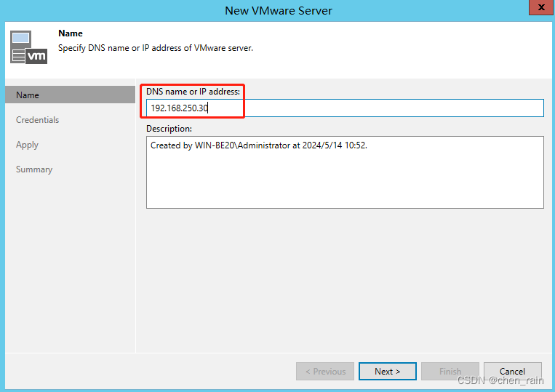This screenshot has width=555, height=392.
Task: Click the Previous button
Action: point(325,371)
